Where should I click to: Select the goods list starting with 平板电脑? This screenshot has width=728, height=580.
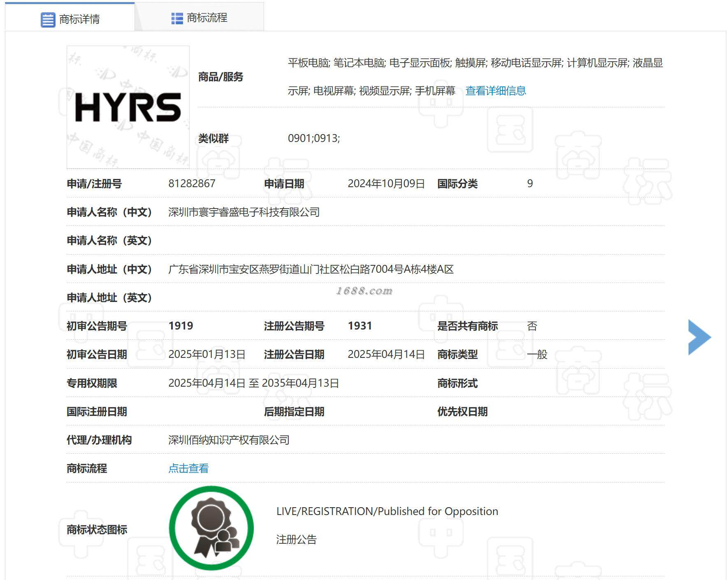(475, 77)
